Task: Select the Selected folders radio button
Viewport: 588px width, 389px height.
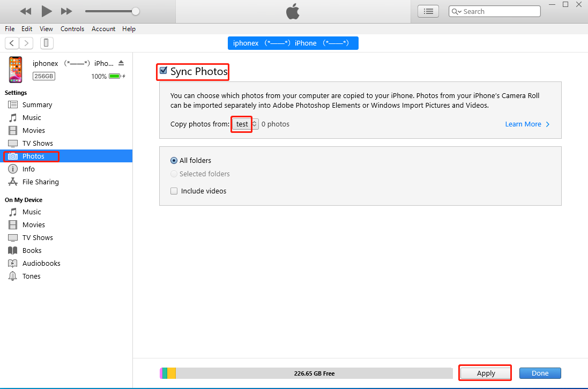Action: (x=174, y=174)
